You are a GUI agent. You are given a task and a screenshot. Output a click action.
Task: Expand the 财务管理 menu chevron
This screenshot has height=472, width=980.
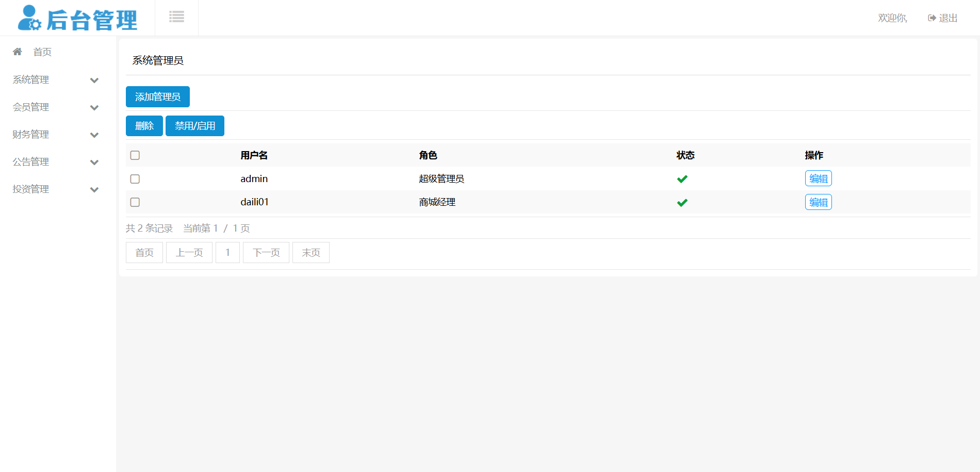94,135
